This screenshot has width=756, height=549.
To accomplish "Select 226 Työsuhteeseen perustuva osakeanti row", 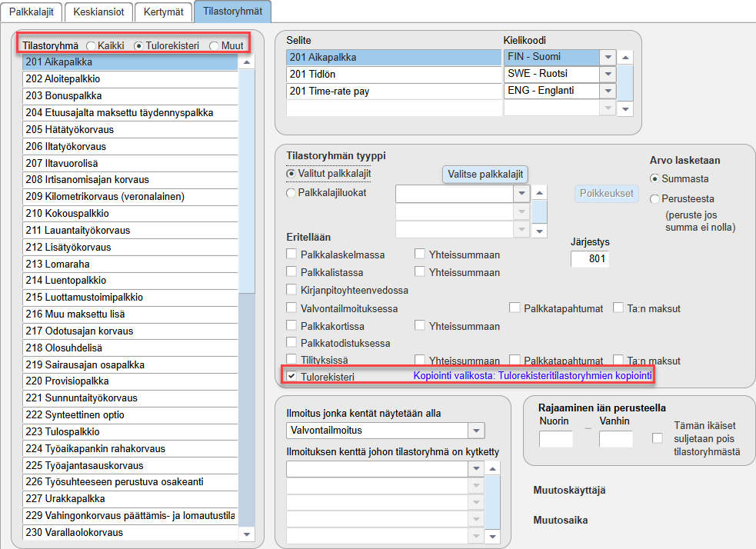I will tap(130, 481).
